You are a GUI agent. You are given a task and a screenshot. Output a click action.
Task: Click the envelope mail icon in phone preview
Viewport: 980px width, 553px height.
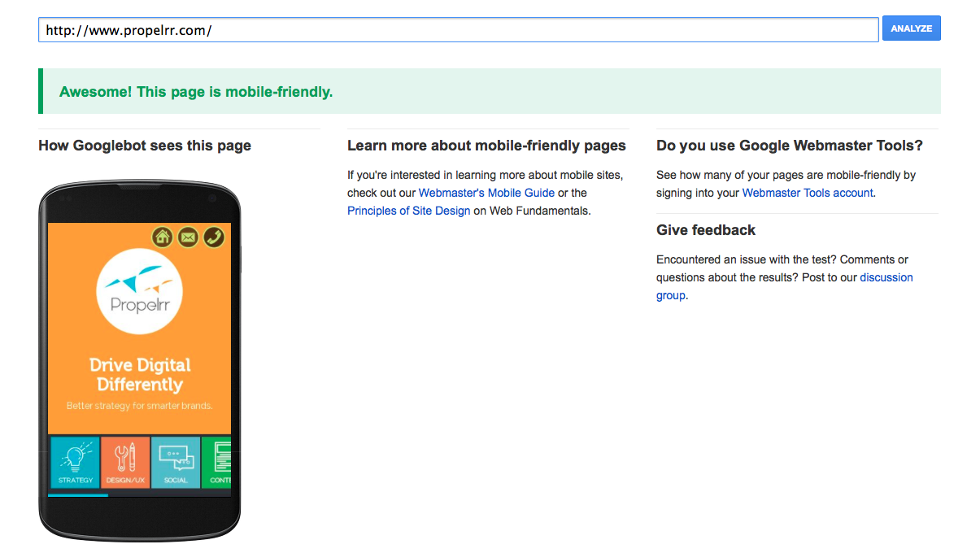point(188,237)
